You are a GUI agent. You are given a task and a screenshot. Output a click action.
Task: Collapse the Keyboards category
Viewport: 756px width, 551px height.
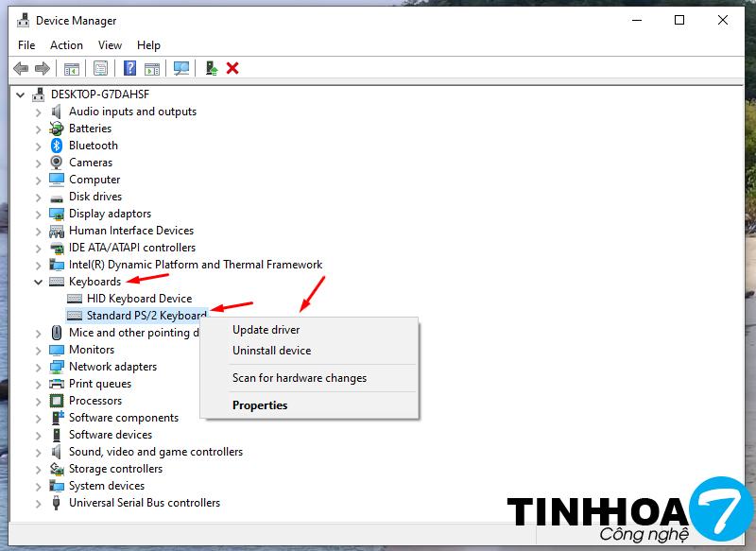(x=39, y=282)
